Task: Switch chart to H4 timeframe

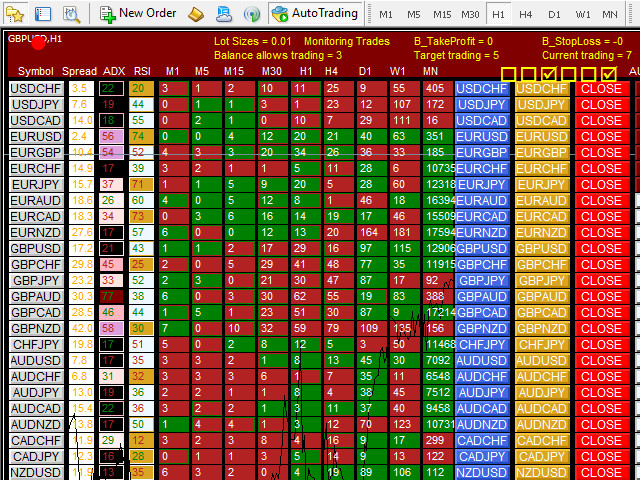Action: point(526,15)
